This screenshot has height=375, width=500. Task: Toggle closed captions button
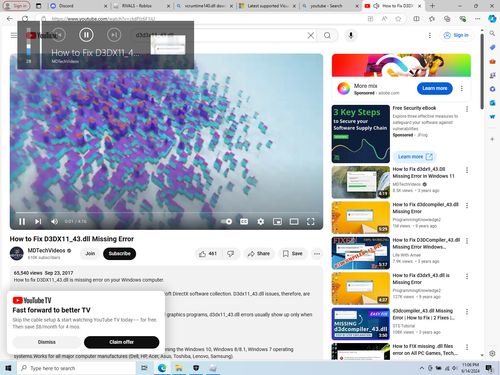click(244, 222)
